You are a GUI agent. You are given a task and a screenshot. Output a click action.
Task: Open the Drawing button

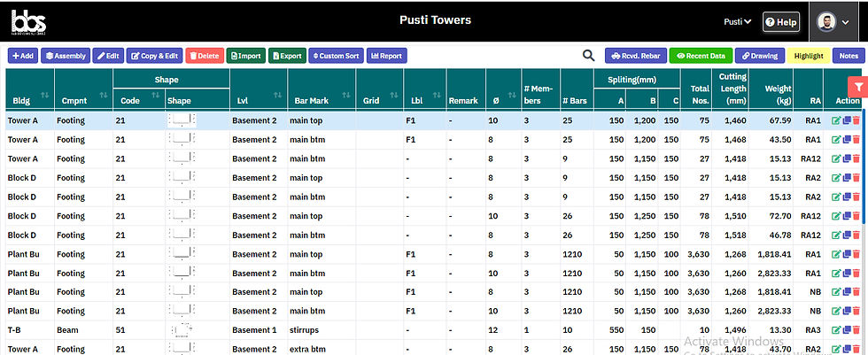coord(760,56)
